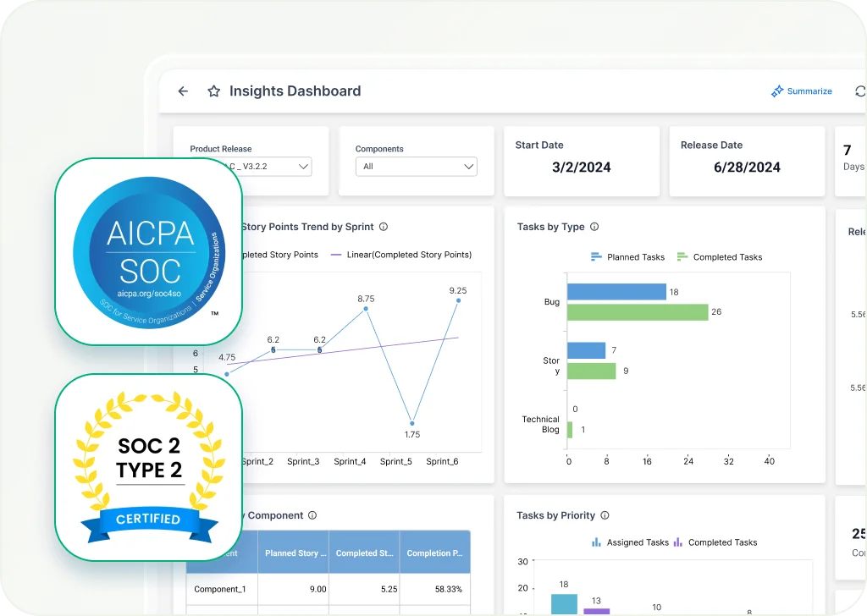Open info icon for Story Points Trend
Screen dimensions: 867x616
[384, 227]
